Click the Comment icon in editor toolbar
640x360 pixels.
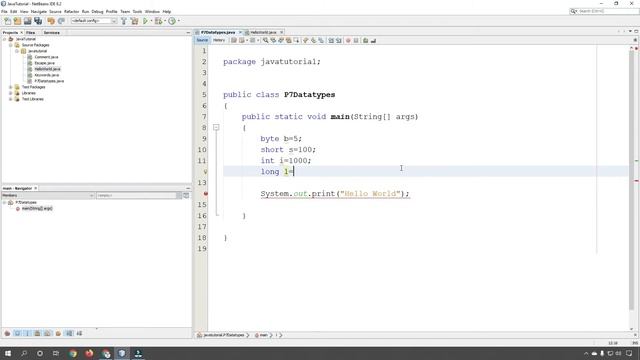pyautogui.click(x=365, y=40)
